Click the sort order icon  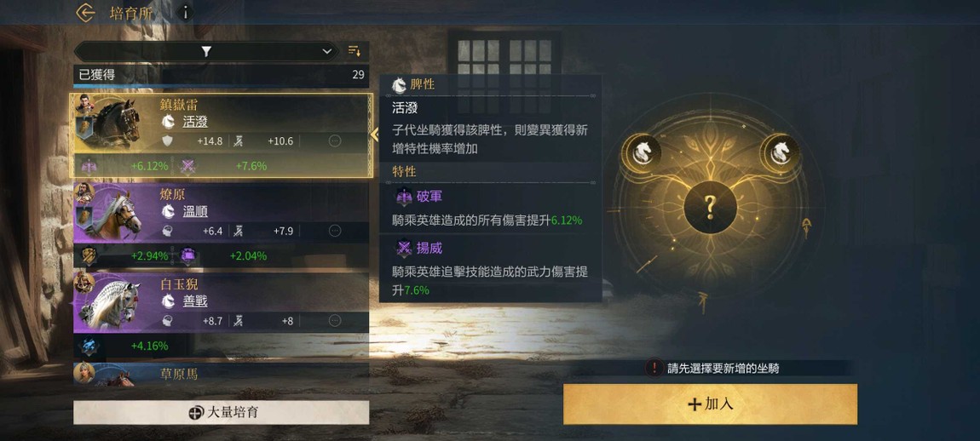(355, 51)
